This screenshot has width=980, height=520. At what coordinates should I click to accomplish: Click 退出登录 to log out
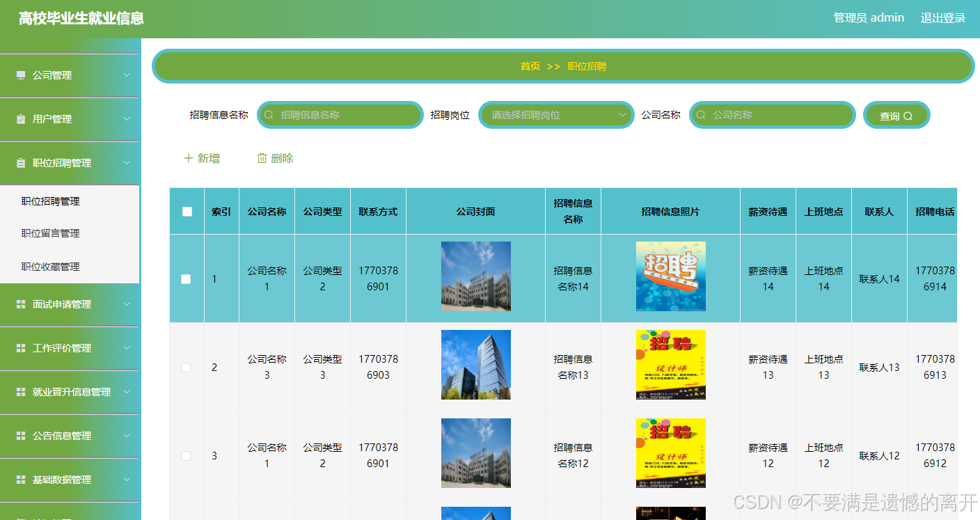coord(943,18)
